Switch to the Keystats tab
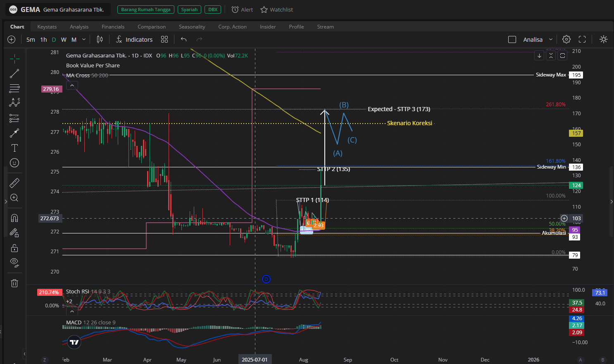Viewport: 614px width, 364px height. coord(47,26)
